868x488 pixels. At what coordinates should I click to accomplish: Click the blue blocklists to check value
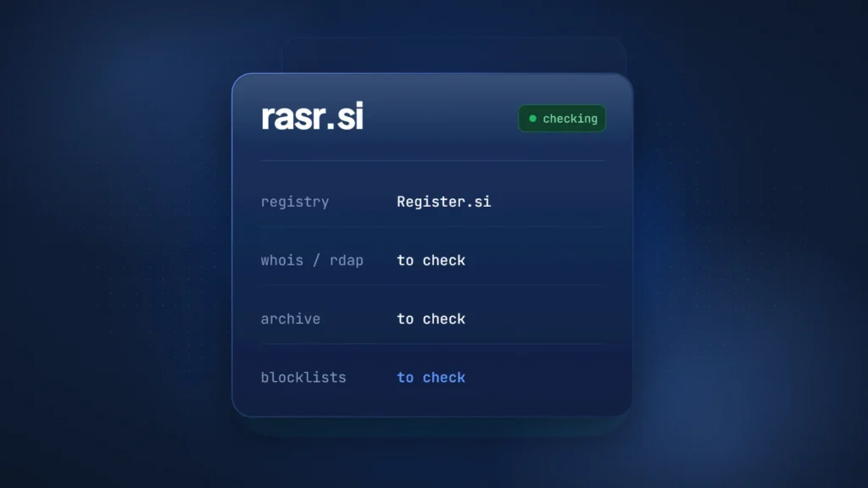(x=431, y=377)
